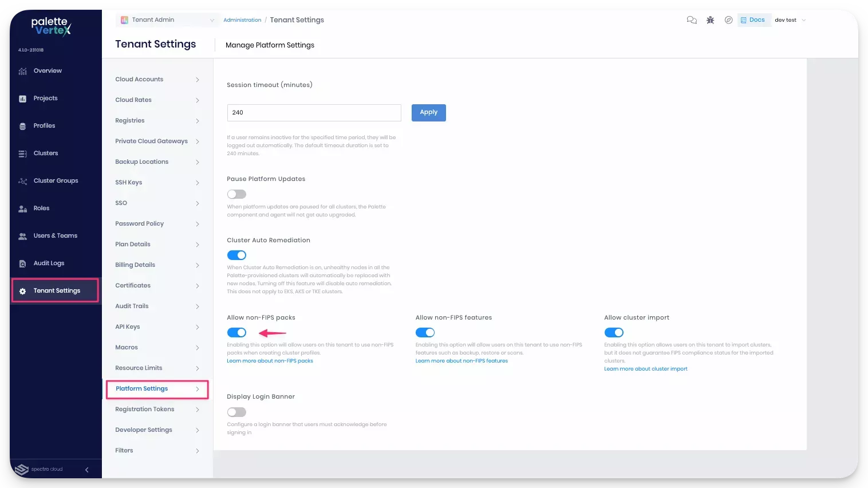This screenshot has height=488, width=868.
Task: Click the chat messages icon in header
Action: 692,20
